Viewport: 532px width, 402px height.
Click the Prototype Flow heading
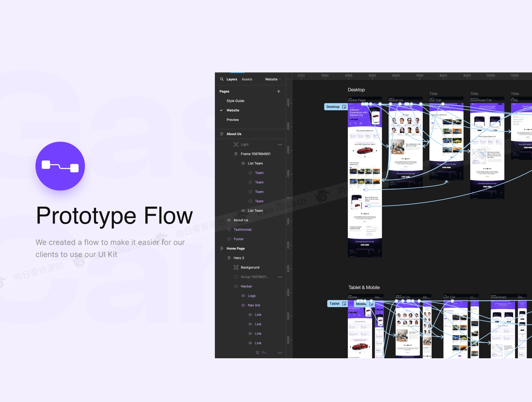(115, 215)
